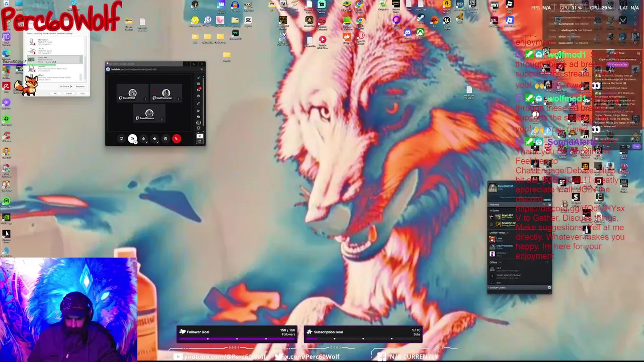The image size is (644, 362).
Task: Click Set Default in Sound dialog
Action: (x=64, y=86)
